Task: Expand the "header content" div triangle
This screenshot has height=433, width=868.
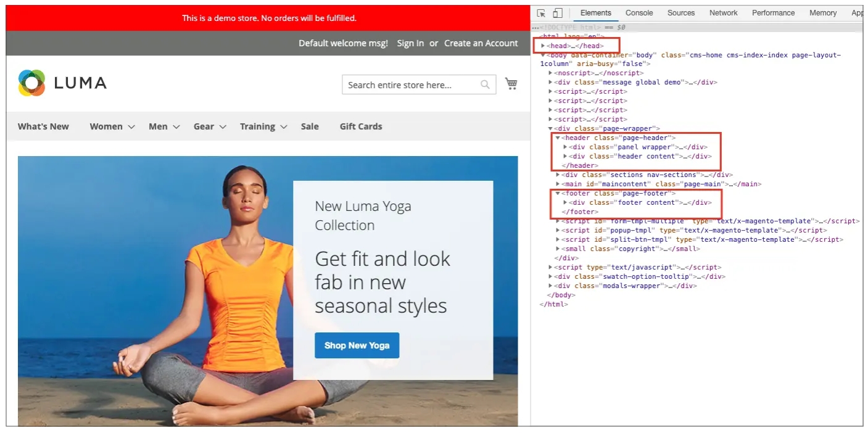Action: coord(565,156)
